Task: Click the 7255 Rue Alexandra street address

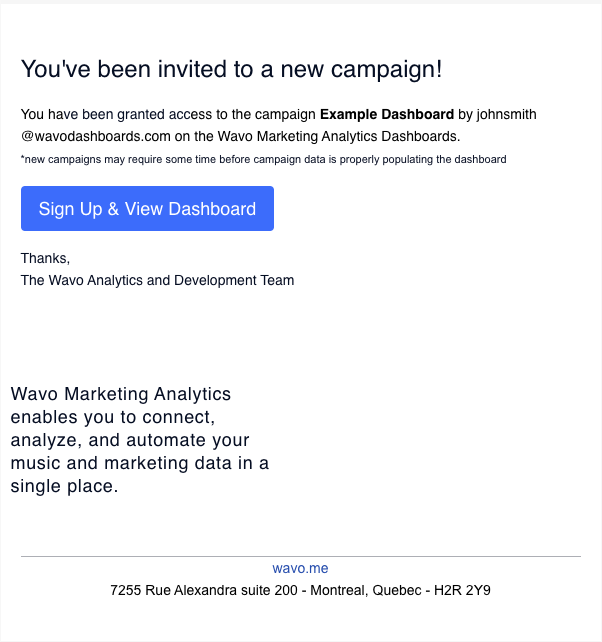Action: [204, 590]
